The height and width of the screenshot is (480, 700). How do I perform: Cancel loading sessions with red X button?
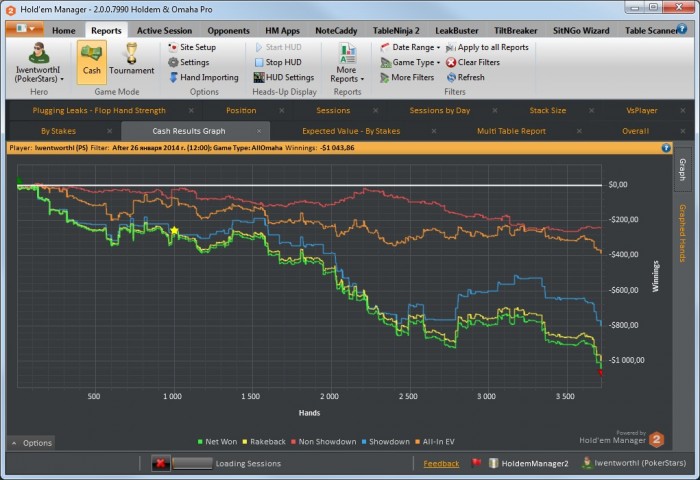click(x=160, y=463)
